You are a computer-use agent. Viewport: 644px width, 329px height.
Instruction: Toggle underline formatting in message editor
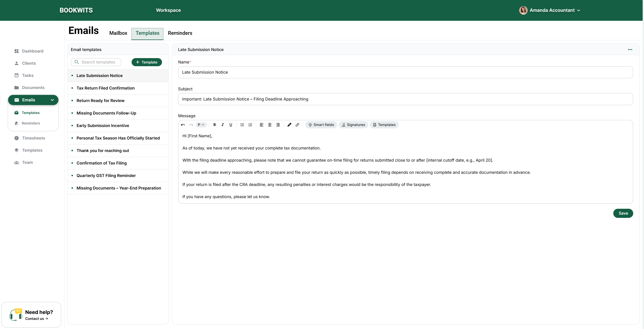230,125
